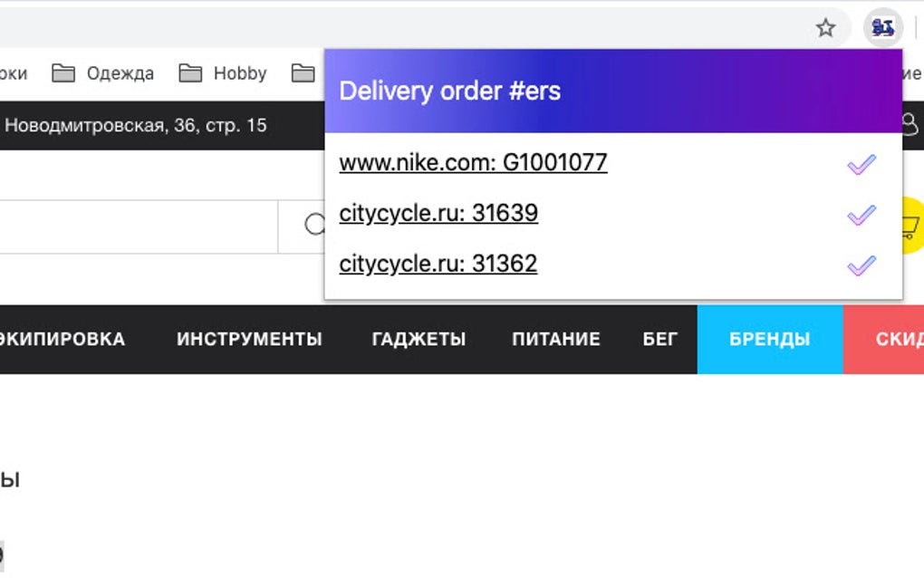
Task: Click the bookmark star in the address bar
Action: point(826,26)
